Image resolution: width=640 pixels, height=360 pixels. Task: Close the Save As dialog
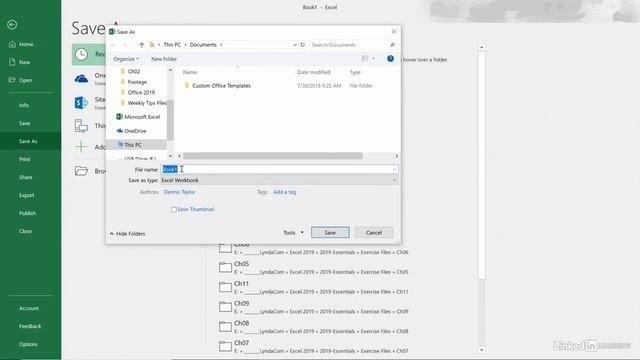[x=393, y=32]
